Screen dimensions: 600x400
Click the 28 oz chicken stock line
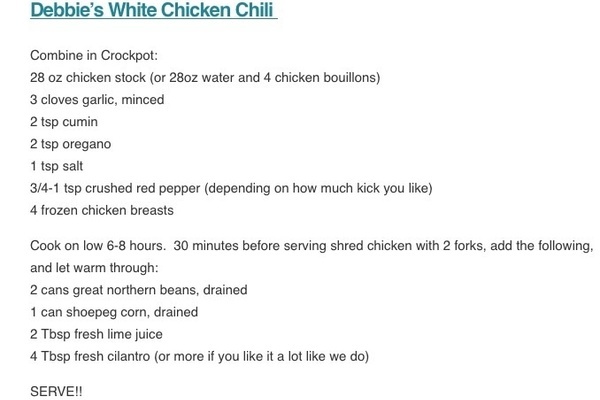[205, 78]
